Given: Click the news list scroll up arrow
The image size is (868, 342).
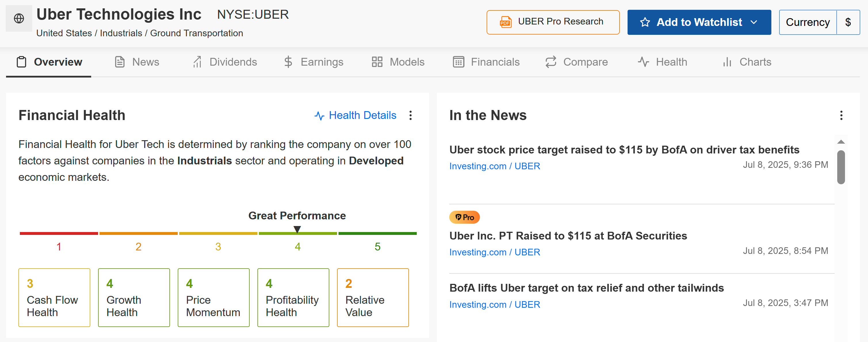Looking at the screenshot, I should (x=841, y=142).
